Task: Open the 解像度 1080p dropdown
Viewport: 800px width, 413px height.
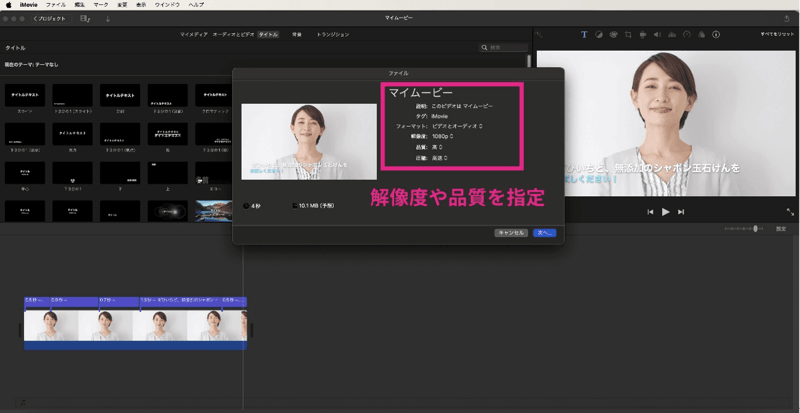Action: (x=441, y=136)
